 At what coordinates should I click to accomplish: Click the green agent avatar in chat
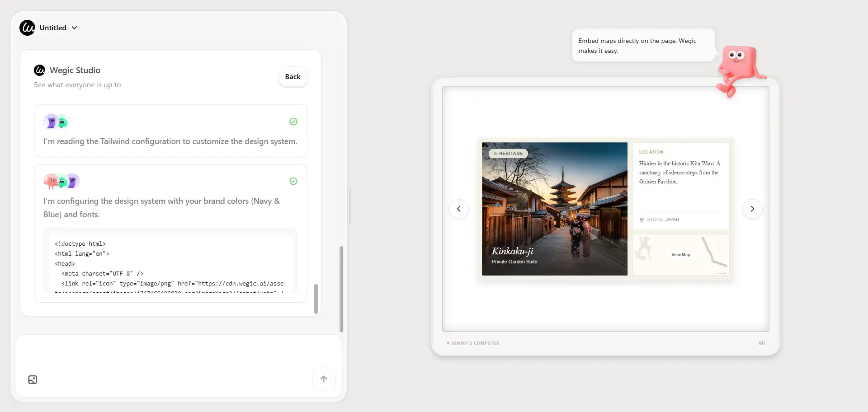pyautogui.click(x=62, y=122)
